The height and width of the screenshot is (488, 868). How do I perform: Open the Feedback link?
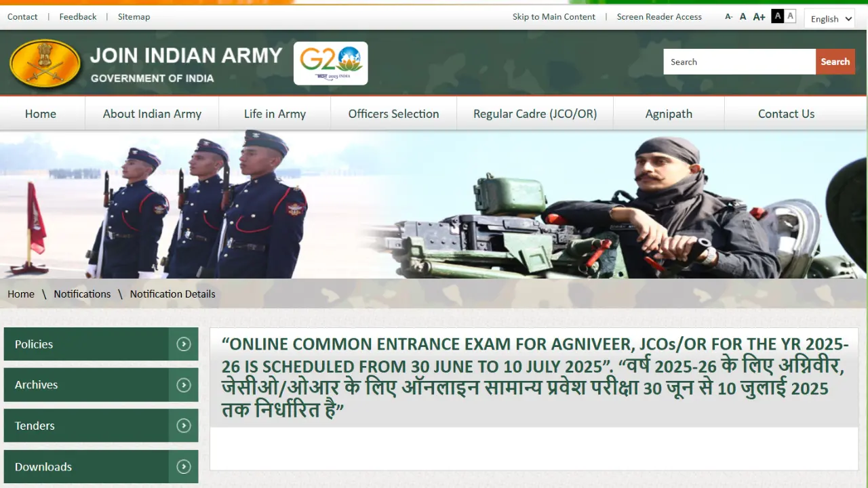[77, 16]
